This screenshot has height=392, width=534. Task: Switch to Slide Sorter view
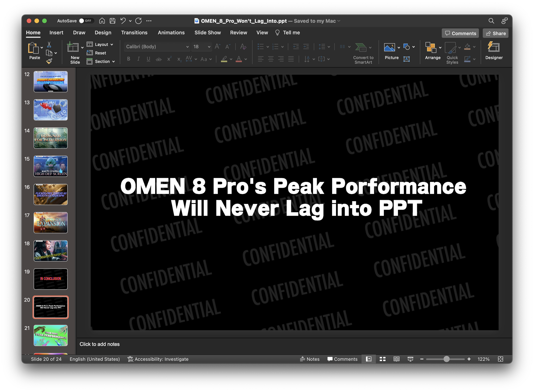click(x=382, y=359)
